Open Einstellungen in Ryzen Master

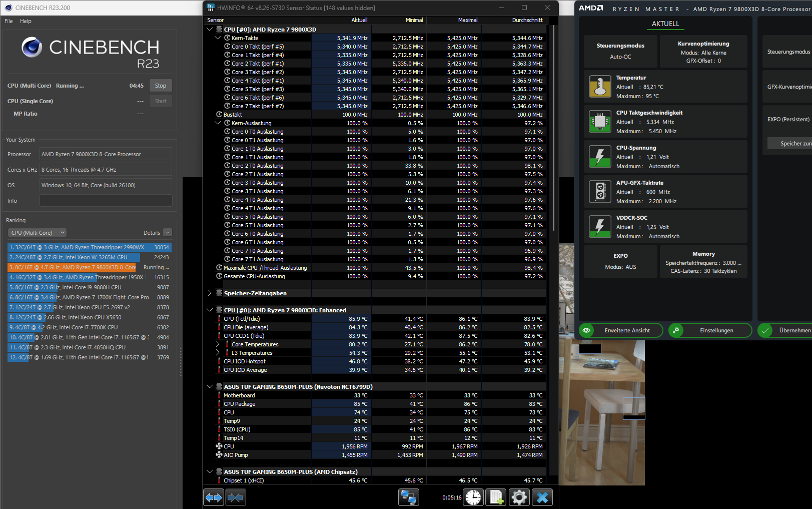click(x=710, y=330)
